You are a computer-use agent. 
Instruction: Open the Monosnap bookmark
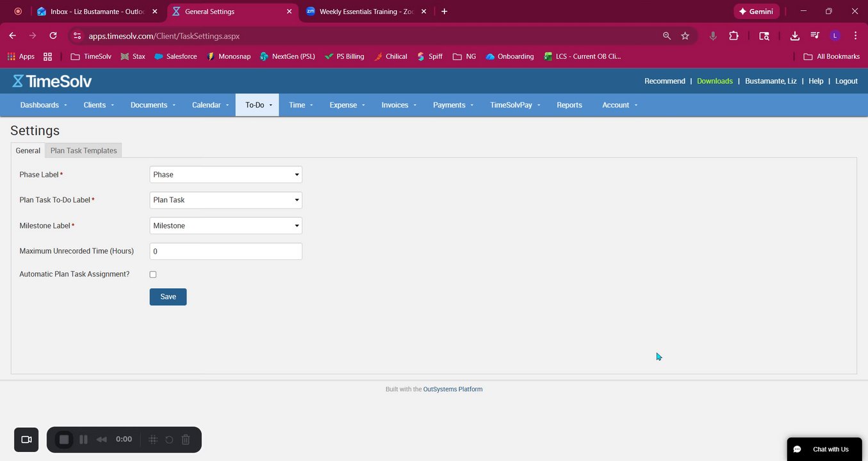point(229,56)
